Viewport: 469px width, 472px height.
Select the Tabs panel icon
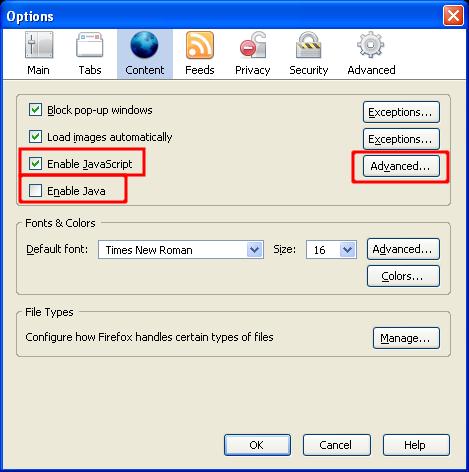90,45
